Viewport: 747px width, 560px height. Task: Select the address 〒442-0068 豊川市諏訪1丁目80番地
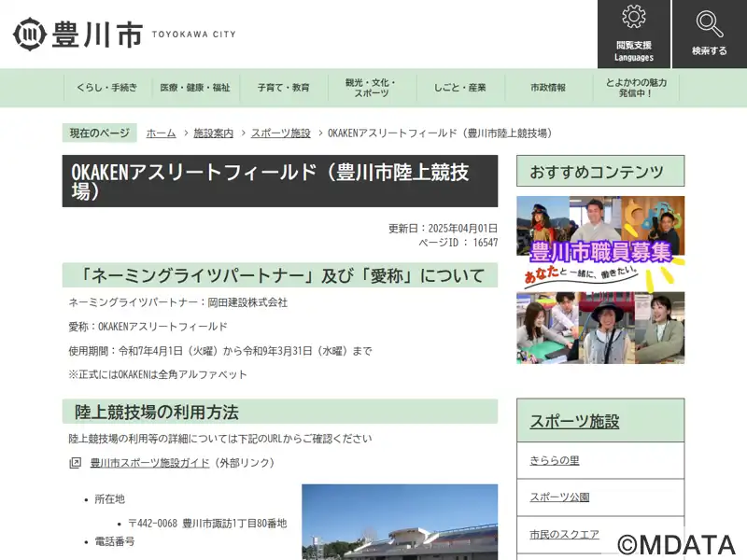click(207, 524)
